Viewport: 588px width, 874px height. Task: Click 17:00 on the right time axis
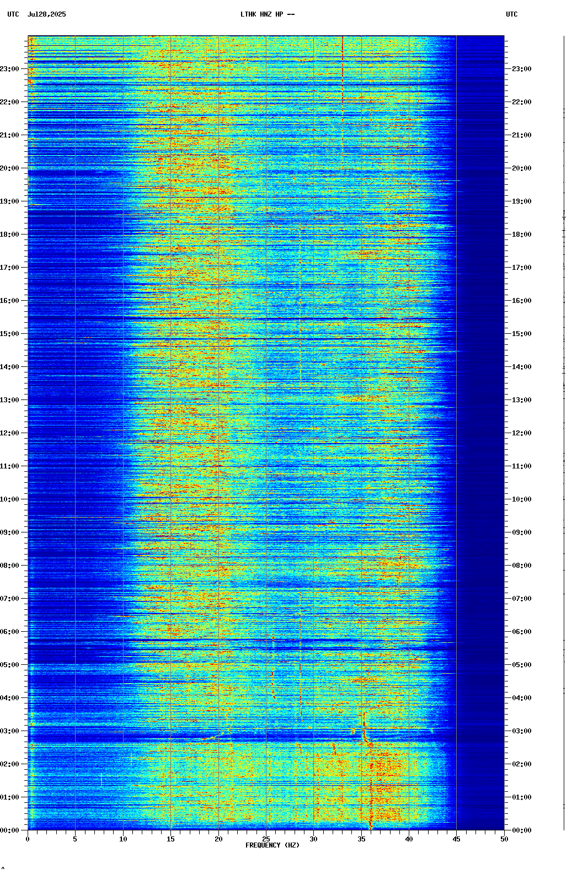(x=522, y=268)
